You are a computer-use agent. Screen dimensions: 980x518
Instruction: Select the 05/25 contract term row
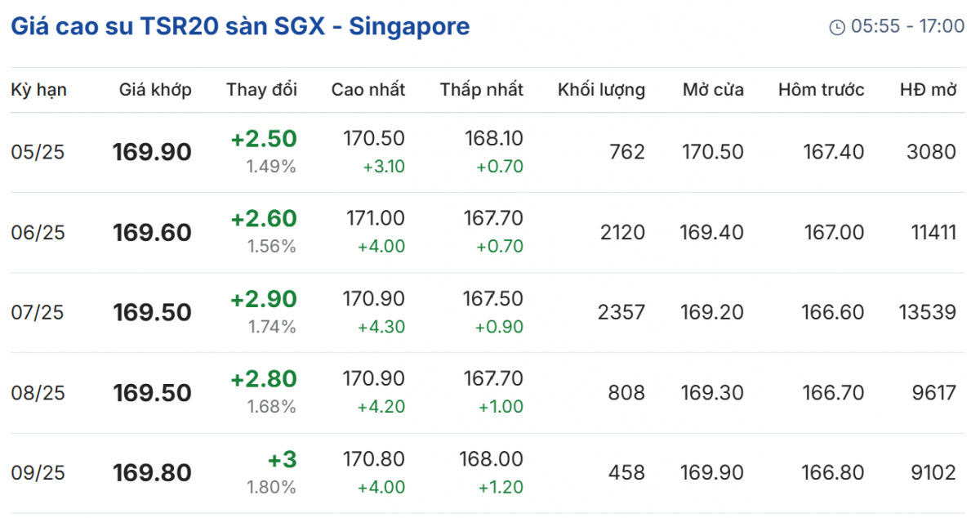[38, 153]
